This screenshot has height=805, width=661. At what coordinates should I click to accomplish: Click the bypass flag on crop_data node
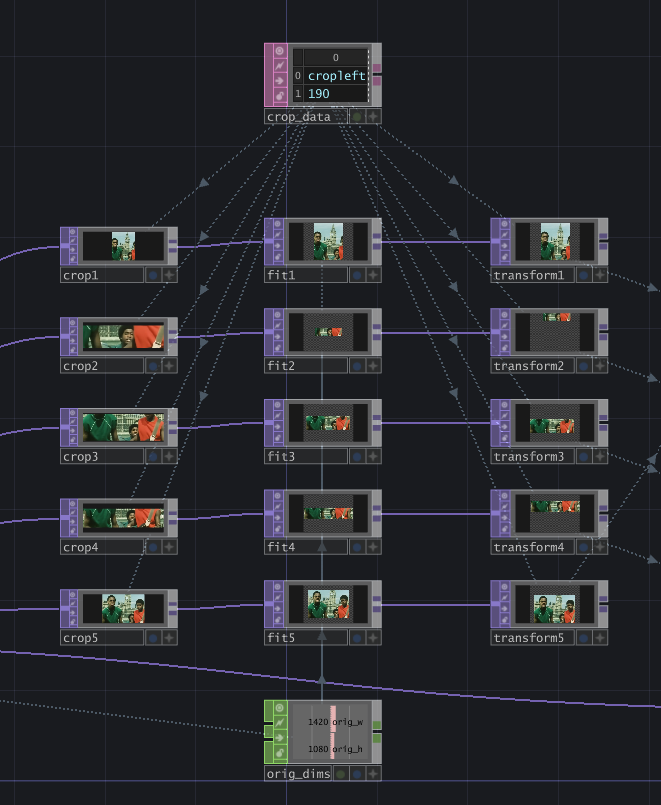pos(279,66)
